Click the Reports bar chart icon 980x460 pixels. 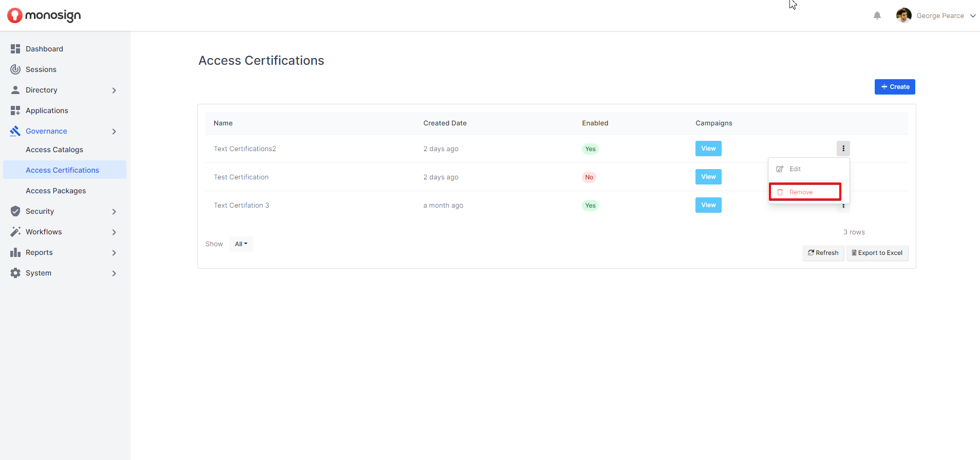(x=15, y=252)
